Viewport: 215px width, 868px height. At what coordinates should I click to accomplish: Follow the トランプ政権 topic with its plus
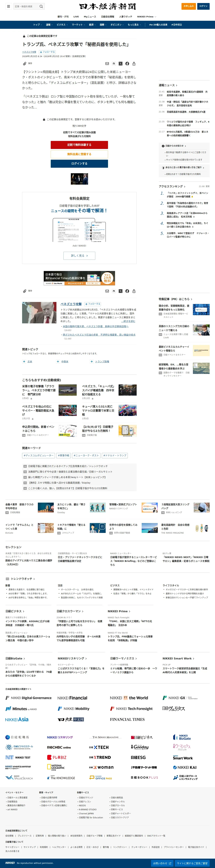(x=92, y=361)
